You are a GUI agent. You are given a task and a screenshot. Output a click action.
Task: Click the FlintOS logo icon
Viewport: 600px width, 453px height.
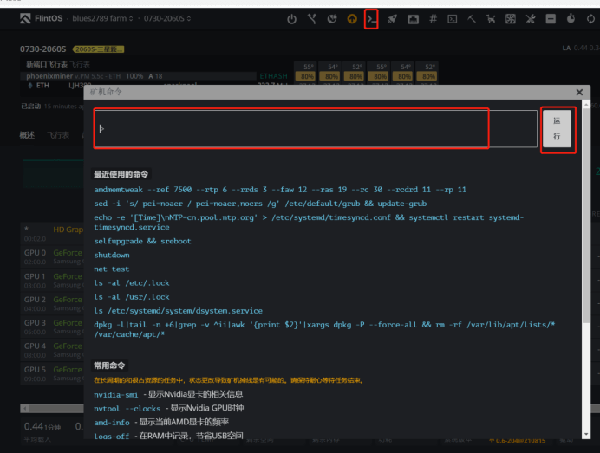point(25,18)
